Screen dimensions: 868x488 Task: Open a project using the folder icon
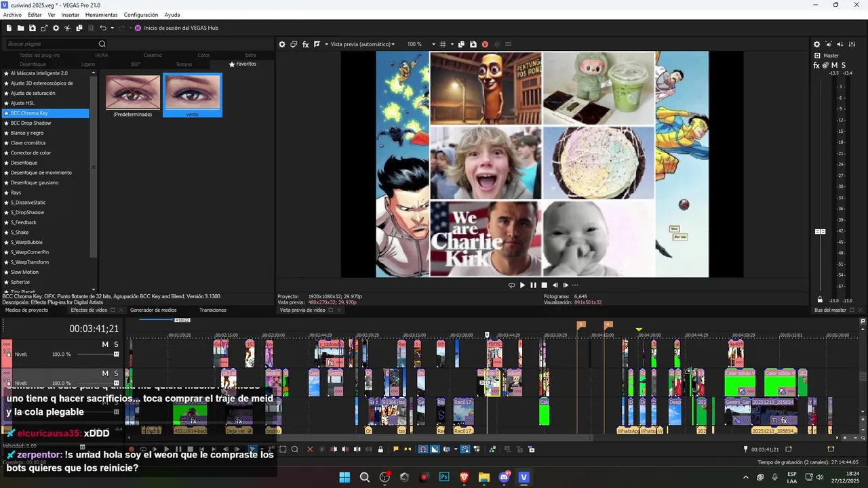[21, 28]
